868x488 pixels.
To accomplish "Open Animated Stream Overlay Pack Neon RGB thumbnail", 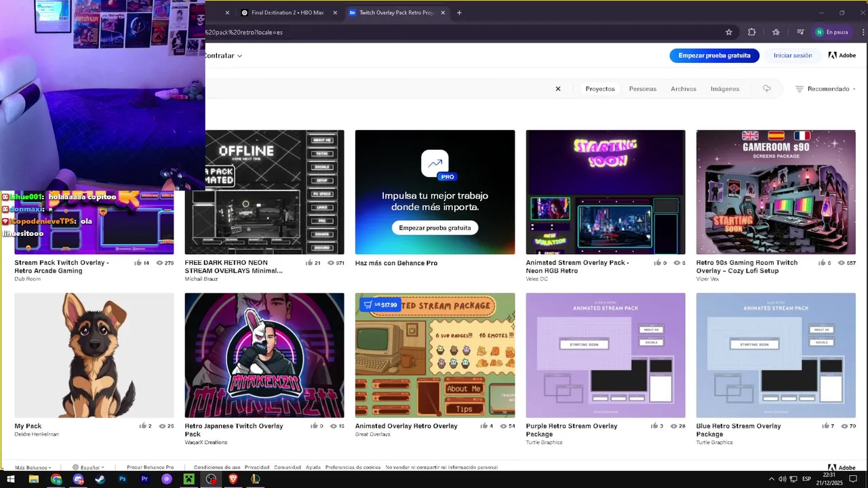I will pos(606,192).
